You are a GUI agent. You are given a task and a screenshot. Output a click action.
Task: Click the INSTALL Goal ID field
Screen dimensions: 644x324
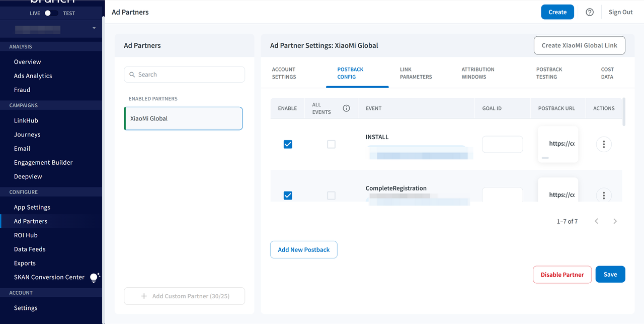click(x=502, y=145)
